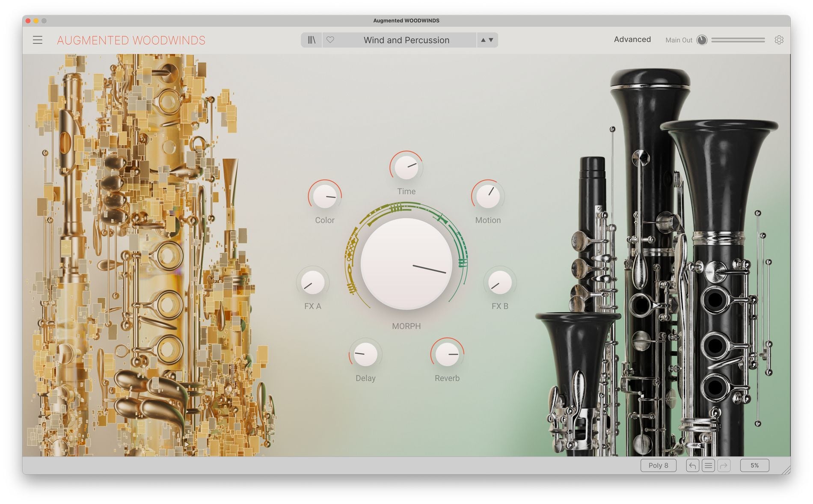Click the Main Out level meter bar
This screenshot has width=813, height=504.
[738, 40]
